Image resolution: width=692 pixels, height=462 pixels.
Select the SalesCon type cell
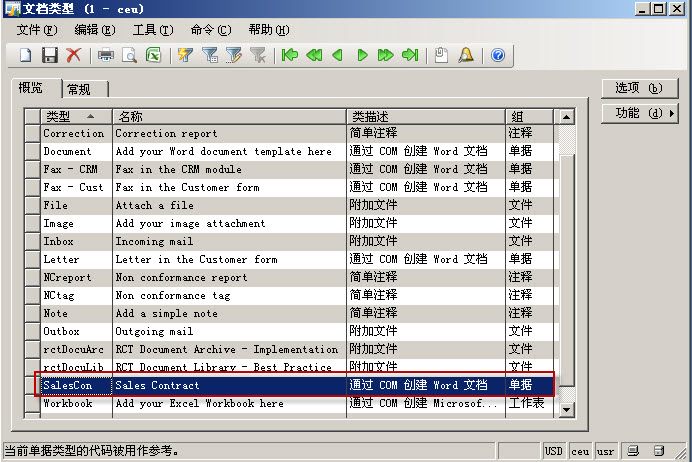76,385
